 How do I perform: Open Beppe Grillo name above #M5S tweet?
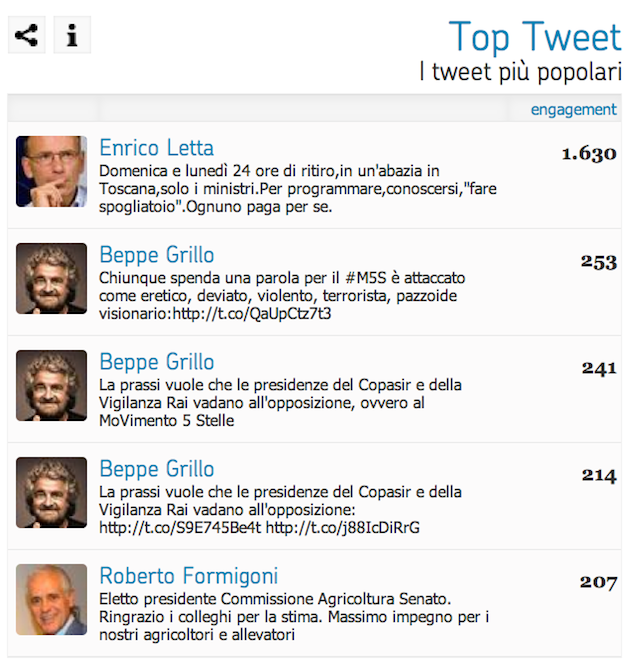tap(157, 255)
